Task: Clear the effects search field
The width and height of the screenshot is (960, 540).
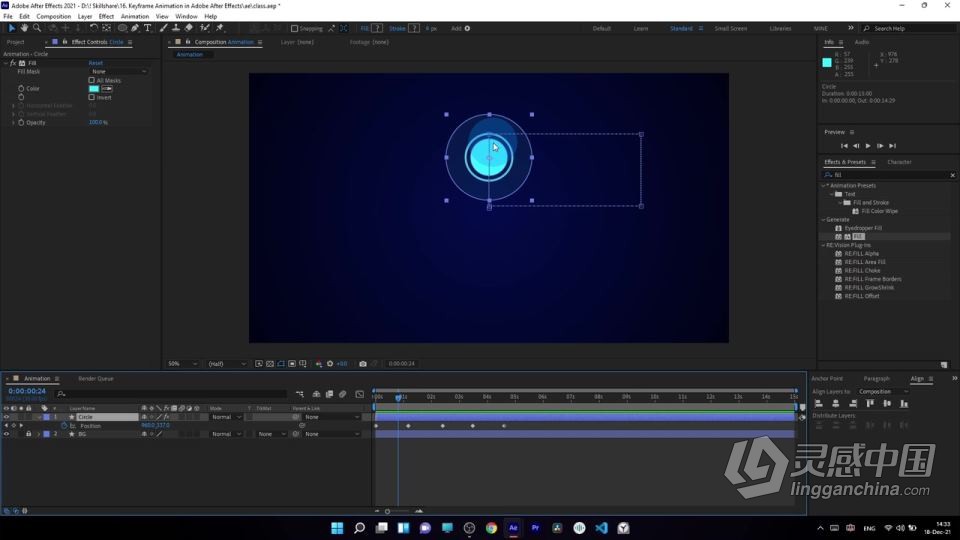Action: (951, 175)
